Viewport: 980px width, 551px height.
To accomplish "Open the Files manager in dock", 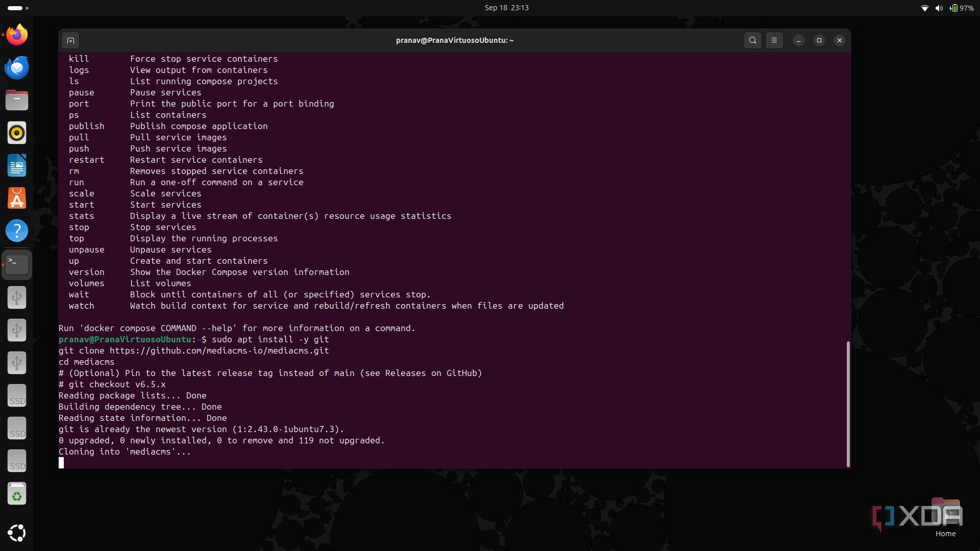I will 17,100.
